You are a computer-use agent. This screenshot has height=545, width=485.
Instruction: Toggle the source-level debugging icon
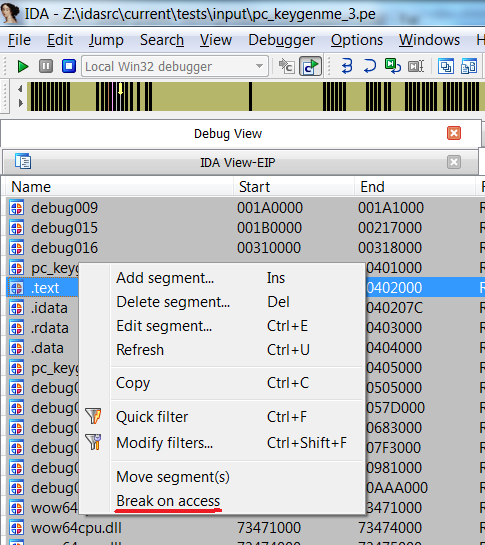point(310,66)
